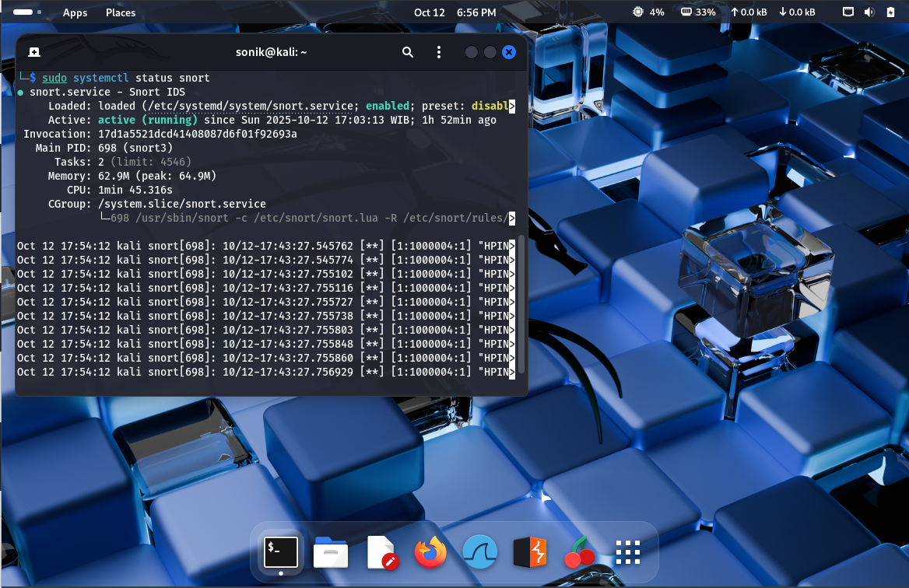Screen dimensions: 909x588
Task: Open the Places menu
Action: 121,12
